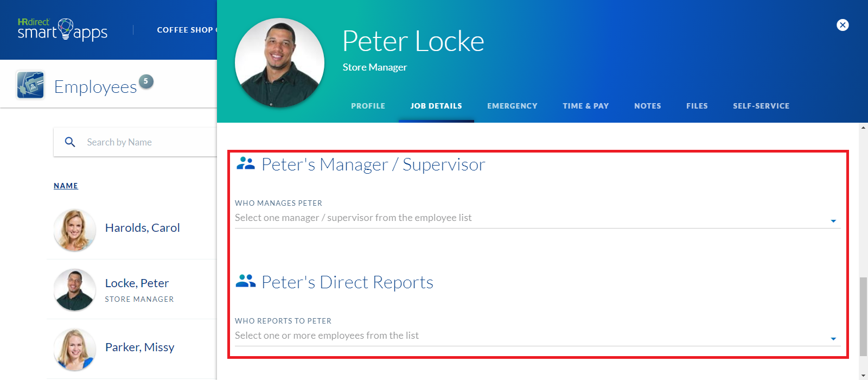
Task: Open Harolds, Carol employee record
Action: point(143,228)
